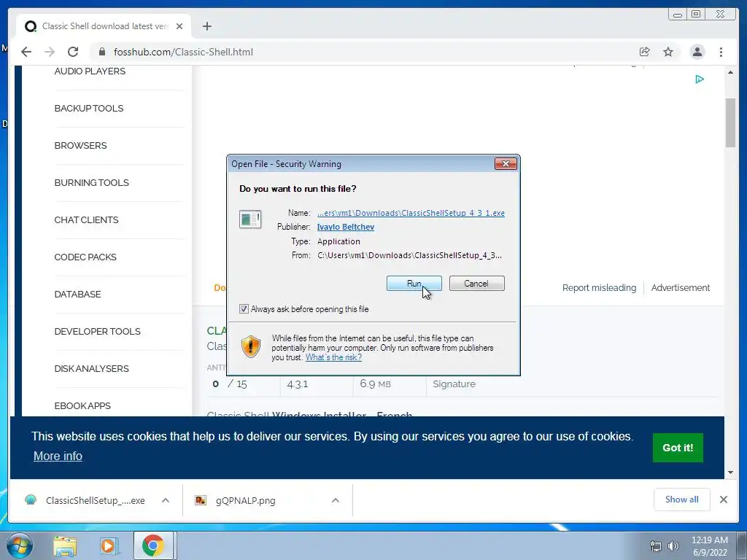Screen dimensions: 747x560
Task: Open Windows Explorer from taskbar
Action: pyautogui.click(x=65, y=546)
